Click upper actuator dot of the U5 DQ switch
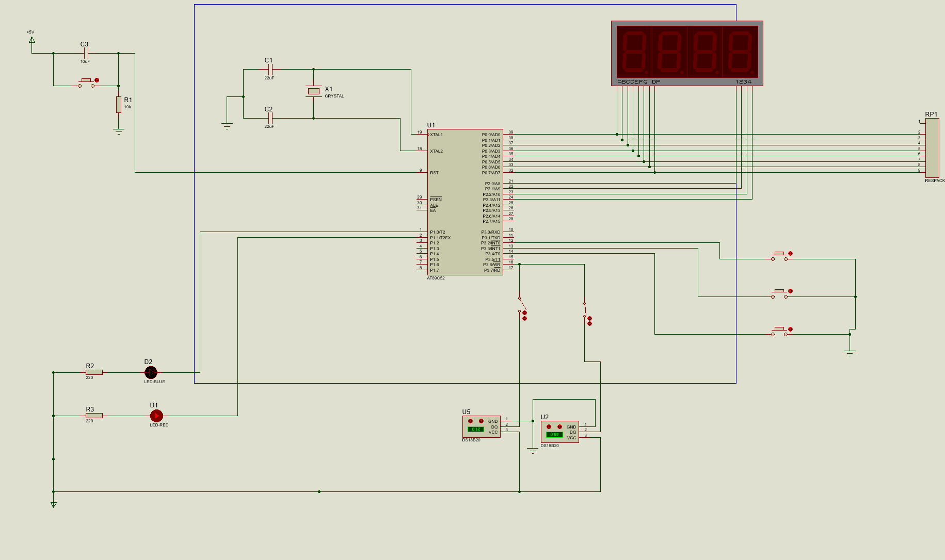The image size is (945, 560). click(x=524, y=313)
